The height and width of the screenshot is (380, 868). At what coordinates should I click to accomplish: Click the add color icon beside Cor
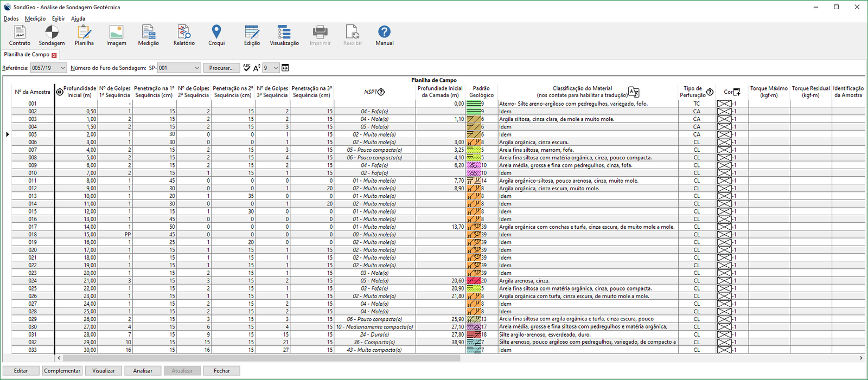737,92
